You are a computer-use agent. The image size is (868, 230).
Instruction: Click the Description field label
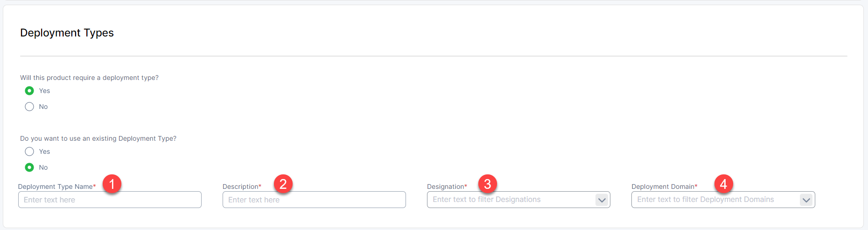(240, 187)
